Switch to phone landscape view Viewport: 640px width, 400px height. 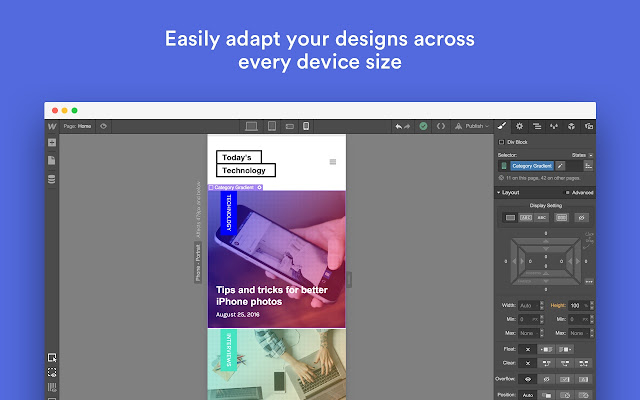coord(289,127)
